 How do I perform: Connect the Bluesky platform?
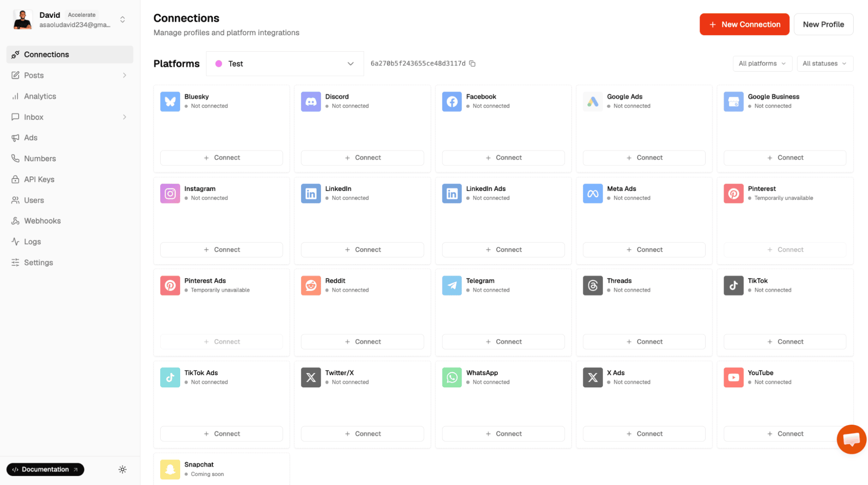pyautogui.click(x=221, y=157)
